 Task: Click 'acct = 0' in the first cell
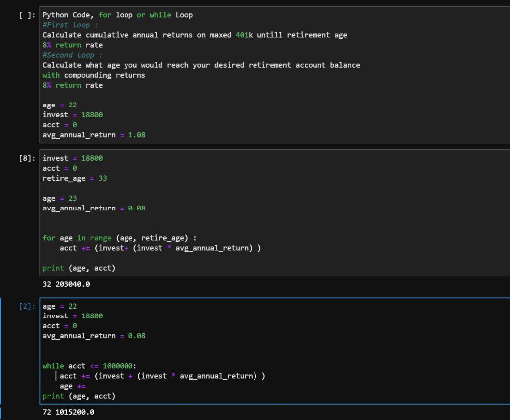click(60, 125)
